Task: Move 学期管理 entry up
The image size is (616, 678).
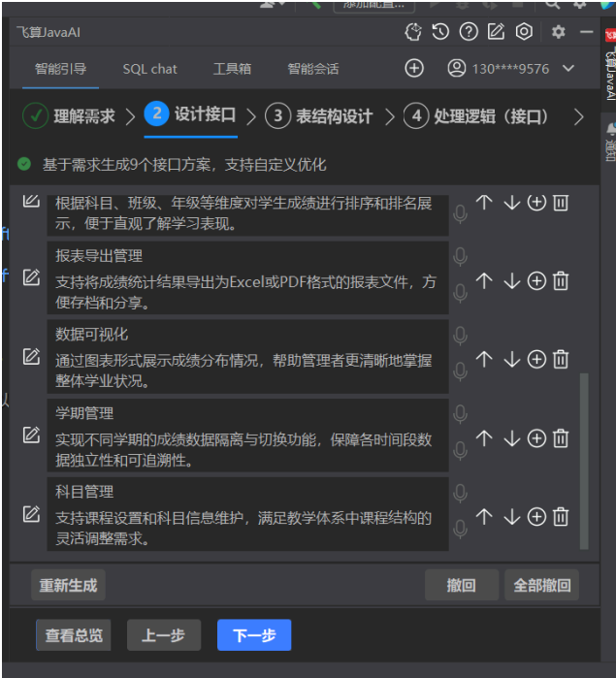Action: click(x=484, y=438)
